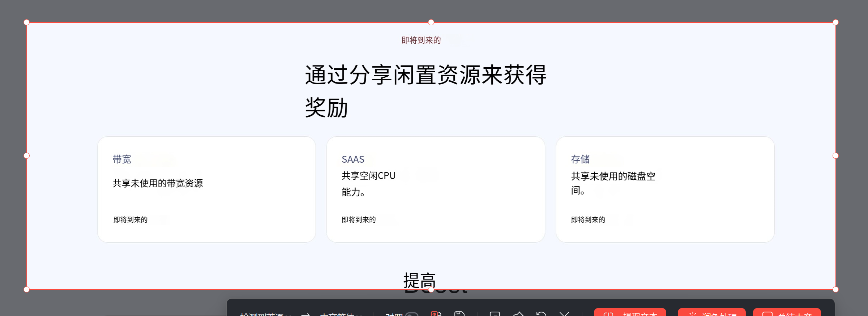868x316 pixels.
Task: Click the 带宽 card title
Action: [x=122, y=159]
